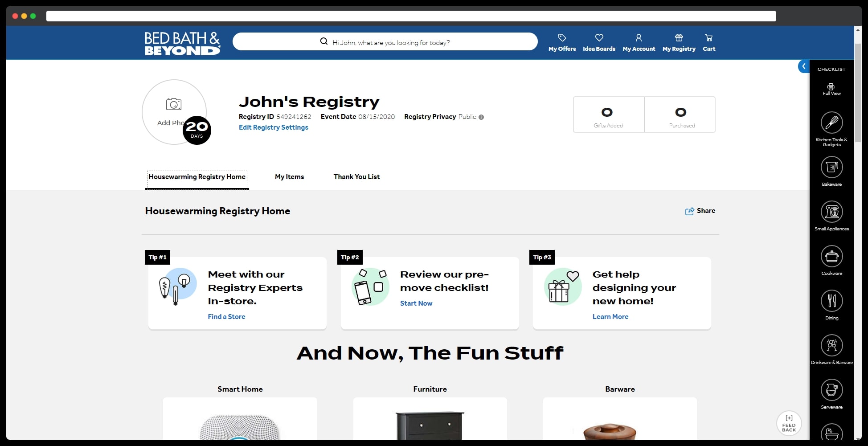The image size is (868, 446).
Task: Click the Tip #2 phone illustration
Action: click(x=370, y=286)
